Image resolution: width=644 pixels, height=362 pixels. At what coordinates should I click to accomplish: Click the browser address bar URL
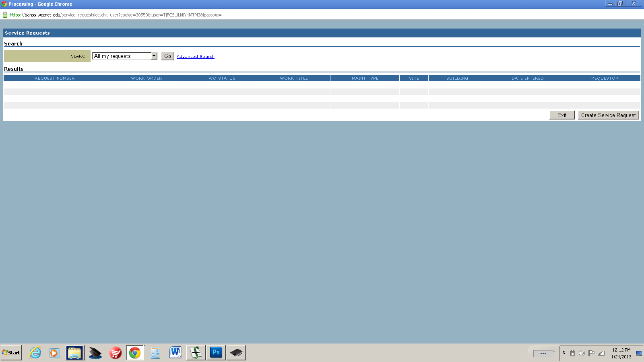tap(116, 15)
